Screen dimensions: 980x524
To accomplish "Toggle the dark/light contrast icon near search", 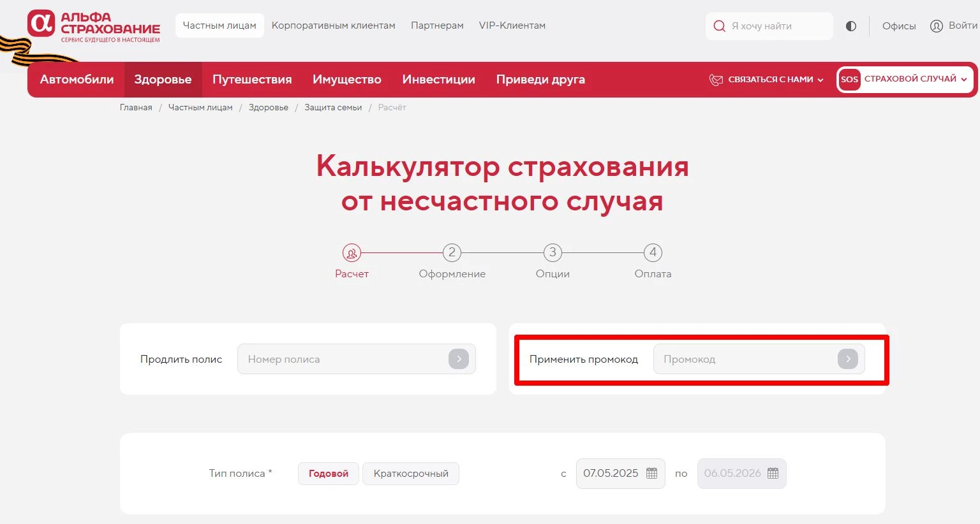I will point(850,25).
